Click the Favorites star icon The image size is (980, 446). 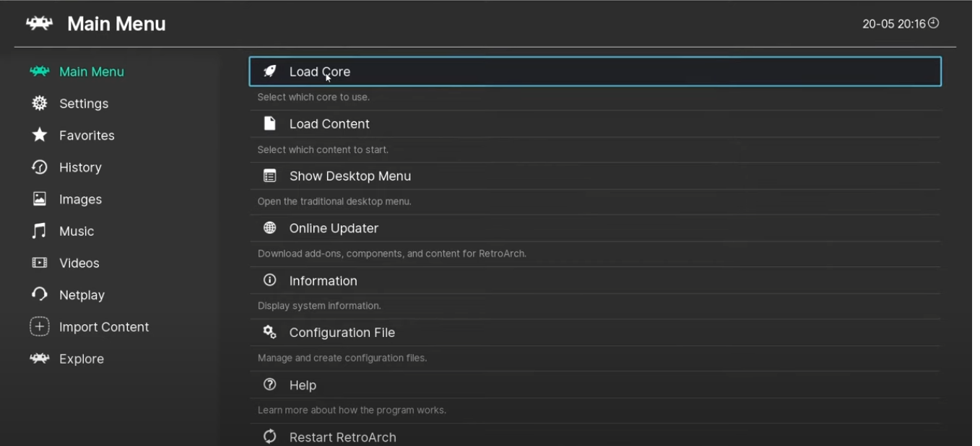coord(39,135)
